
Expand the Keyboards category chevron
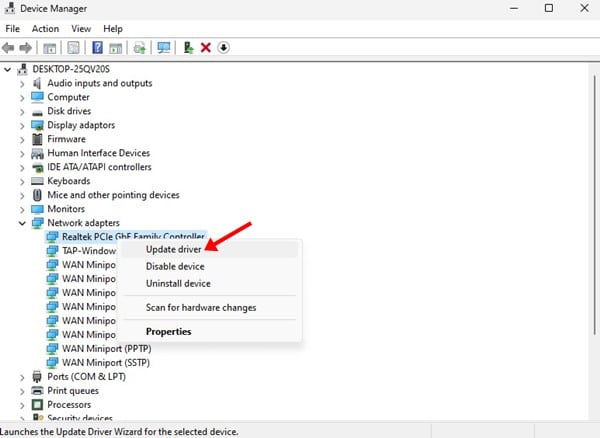22,182
